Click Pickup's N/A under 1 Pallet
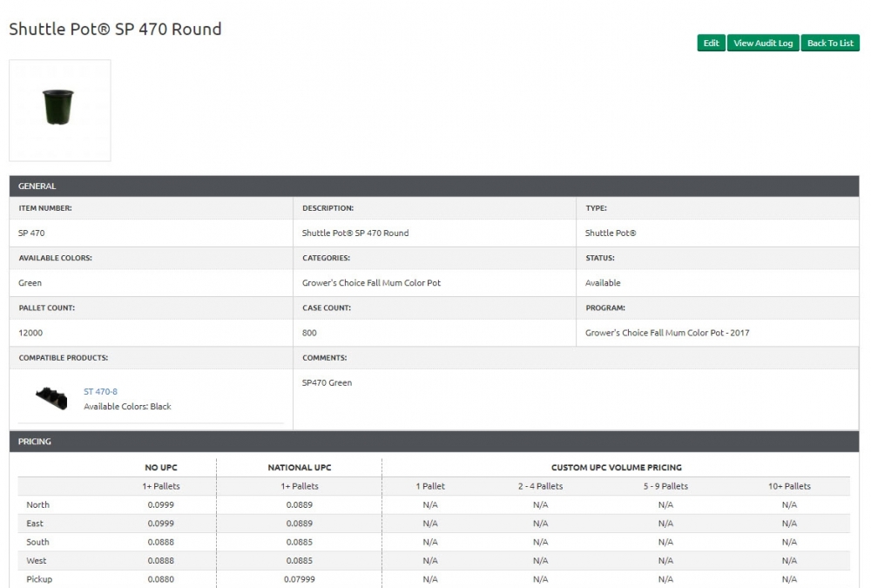 coord(430,579)
